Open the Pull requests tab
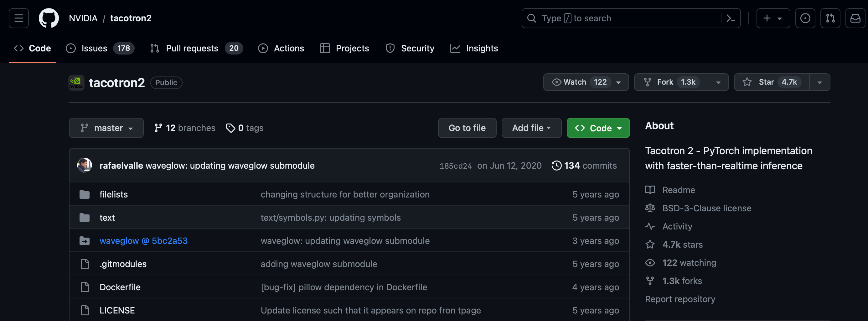This screenshot has width=868, height=321. (x=196, y=49)
